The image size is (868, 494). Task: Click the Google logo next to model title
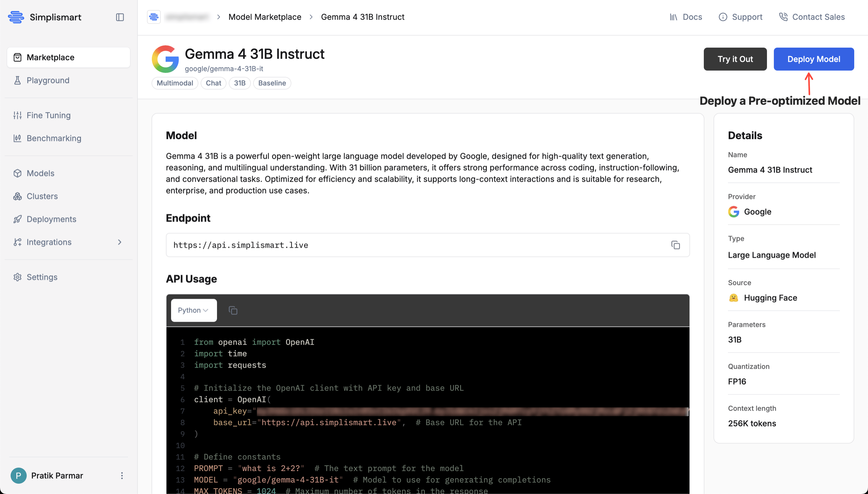pos(165,59)
